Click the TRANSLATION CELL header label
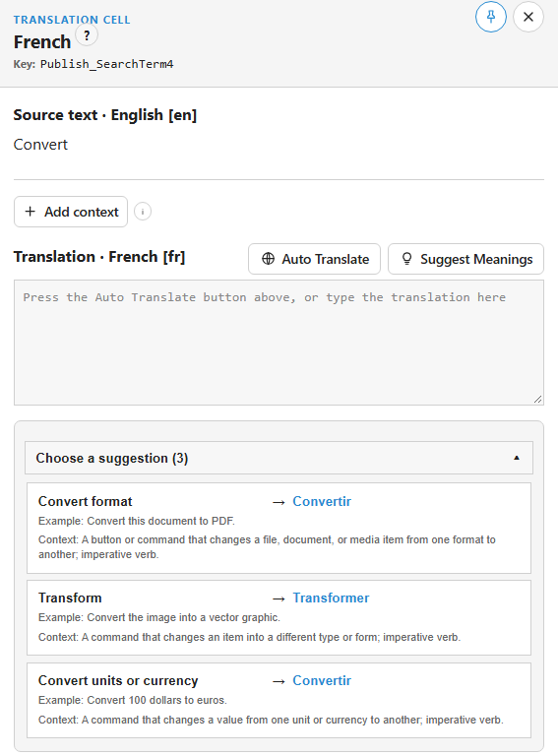 tap(72, 20)
